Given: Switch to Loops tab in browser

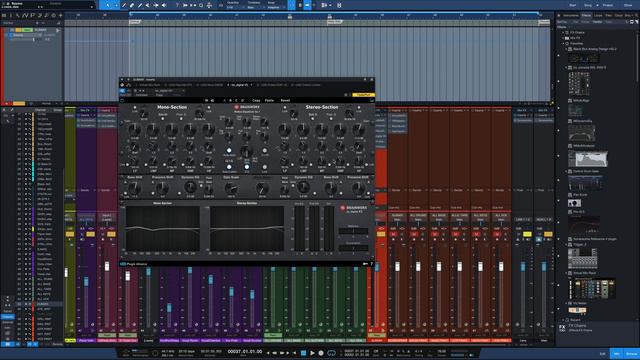Looking at the screenshot, I should tap(598, 16).
